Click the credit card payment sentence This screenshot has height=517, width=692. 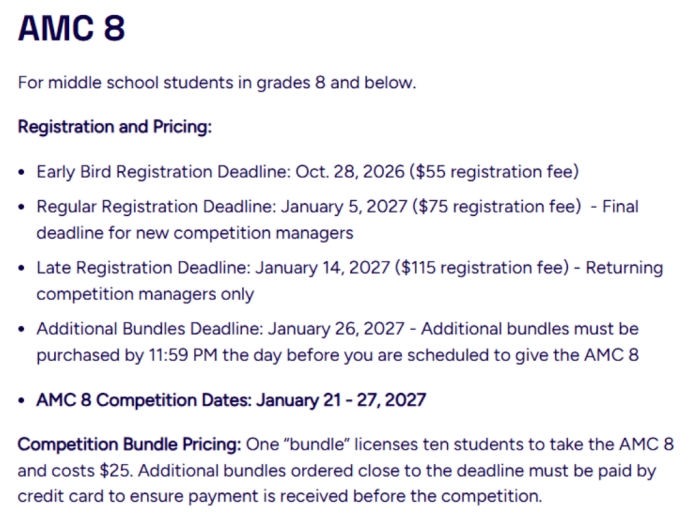[x=337, y=483]
